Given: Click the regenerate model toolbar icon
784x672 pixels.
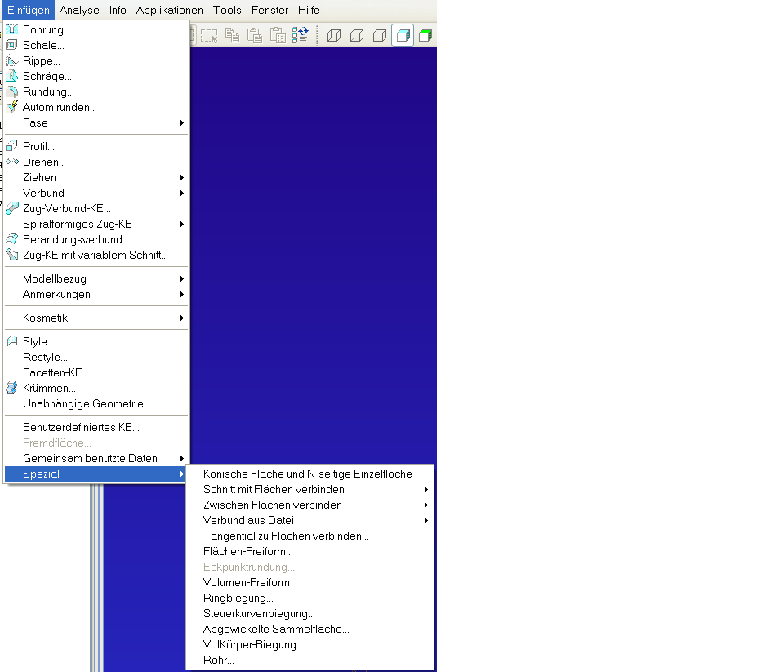Looking at the screenshot, I should (301, 35).
